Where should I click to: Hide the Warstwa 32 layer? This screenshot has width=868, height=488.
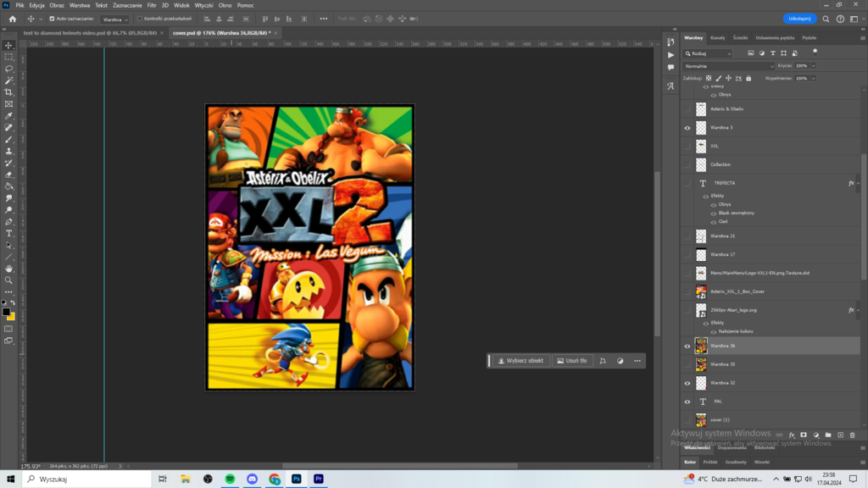point(687,384)
